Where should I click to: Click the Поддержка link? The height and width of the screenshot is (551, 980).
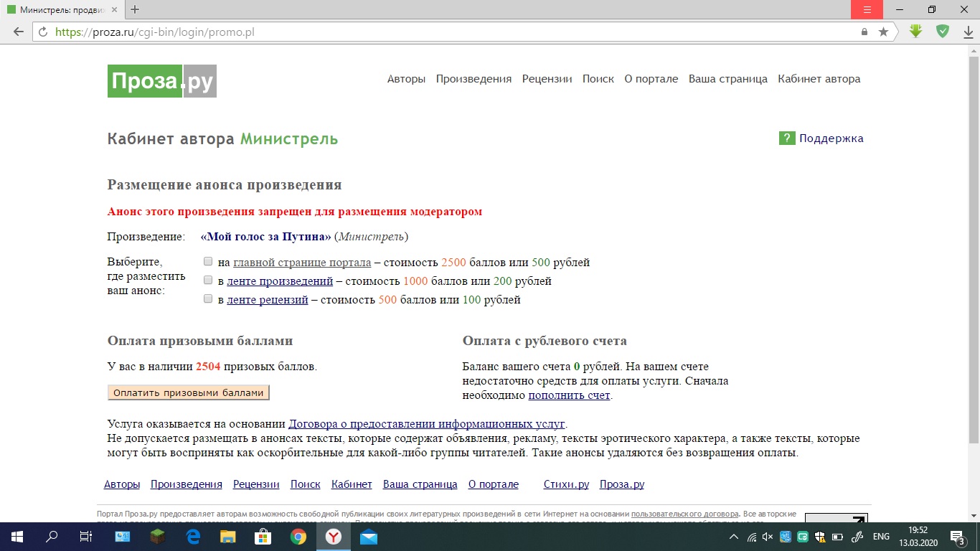pos(831,138)
